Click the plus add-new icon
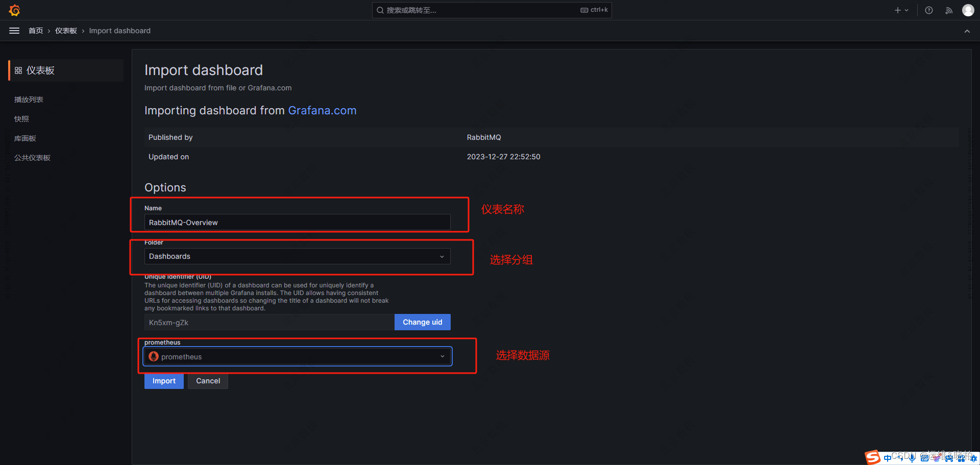 coord(898,10)
